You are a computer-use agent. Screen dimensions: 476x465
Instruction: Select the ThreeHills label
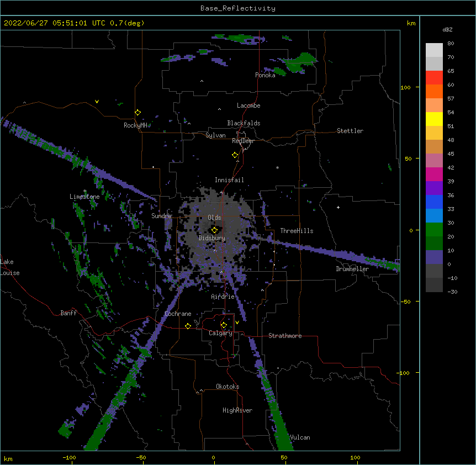pos(297,231)
